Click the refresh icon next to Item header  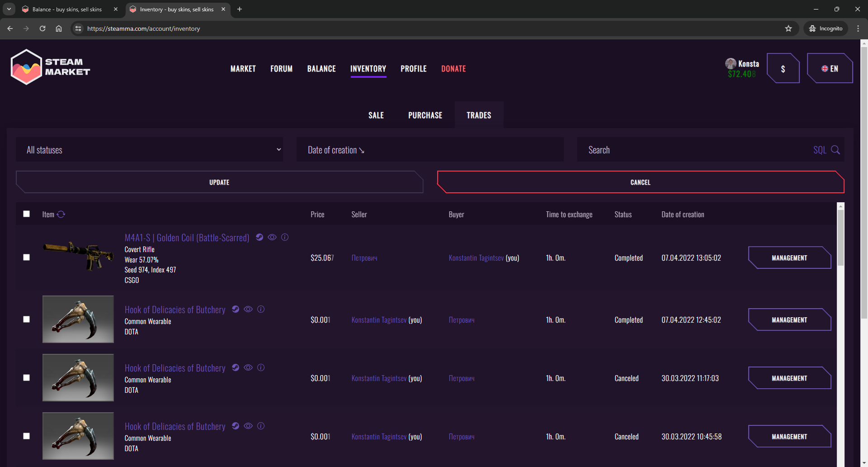61,214
